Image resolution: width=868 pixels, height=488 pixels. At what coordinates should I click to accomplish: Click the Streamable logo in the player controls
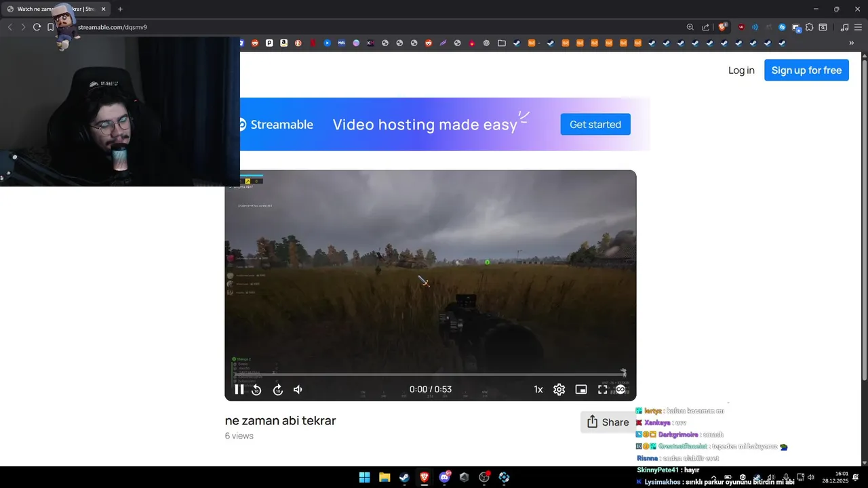tap(620, 390)
